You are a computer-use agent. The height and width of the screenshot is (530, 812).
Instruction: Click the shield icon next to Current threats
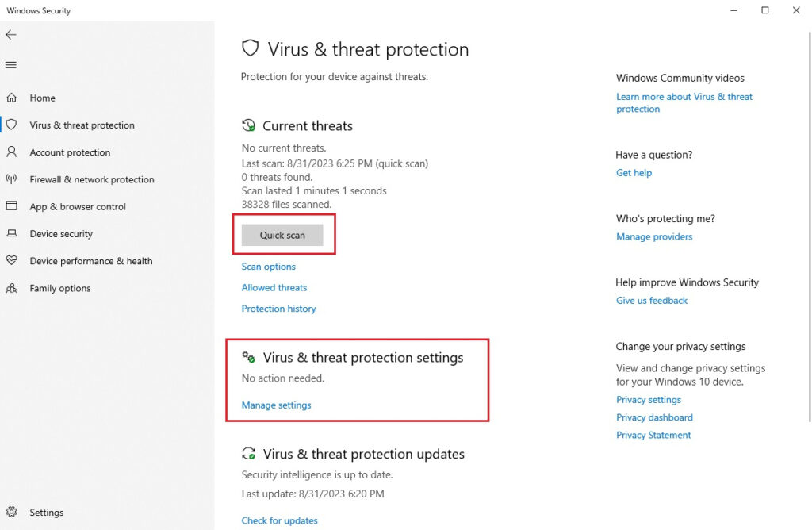248,125
